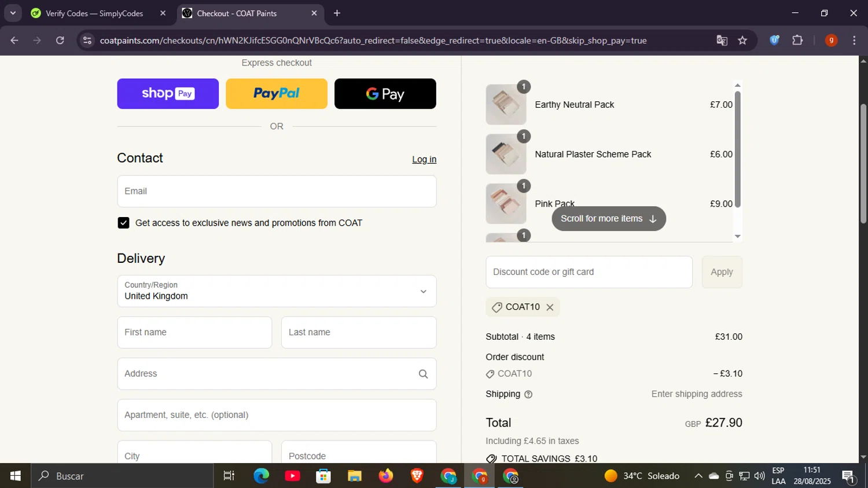Reload the checkout page
The image size is (868, 488).
click(60, 41)
